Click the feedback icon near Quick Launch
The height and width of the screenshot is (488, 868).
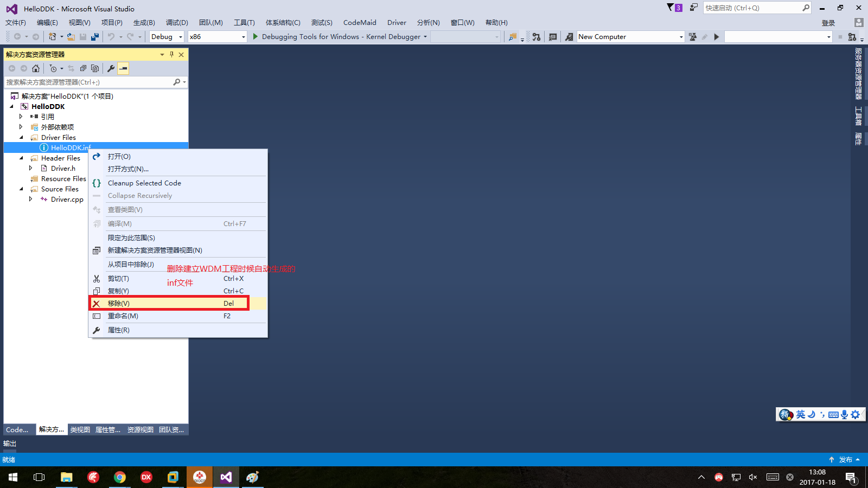pos(693,8)
